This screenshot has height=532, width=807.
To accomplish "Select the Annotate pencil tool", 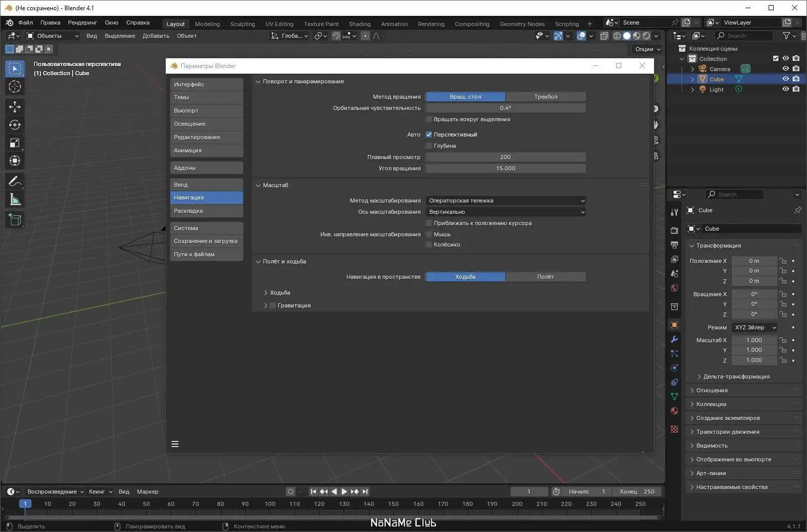I will 15,182.
